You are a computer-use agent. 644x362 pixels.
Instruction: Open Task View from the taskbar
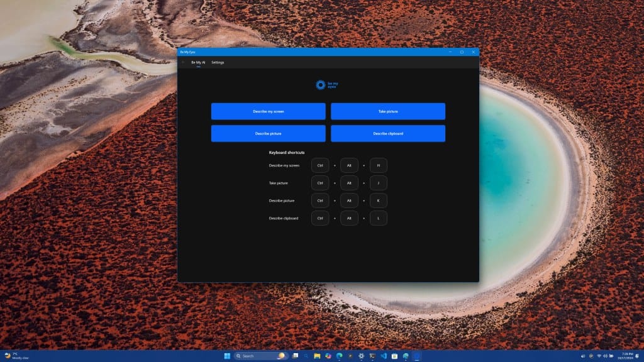tap(295, 356)
